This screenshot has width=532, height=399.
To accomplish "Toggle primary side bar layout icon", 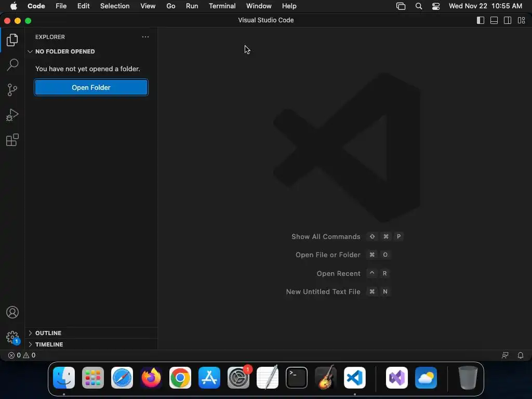I will click(x=481, y=20).
